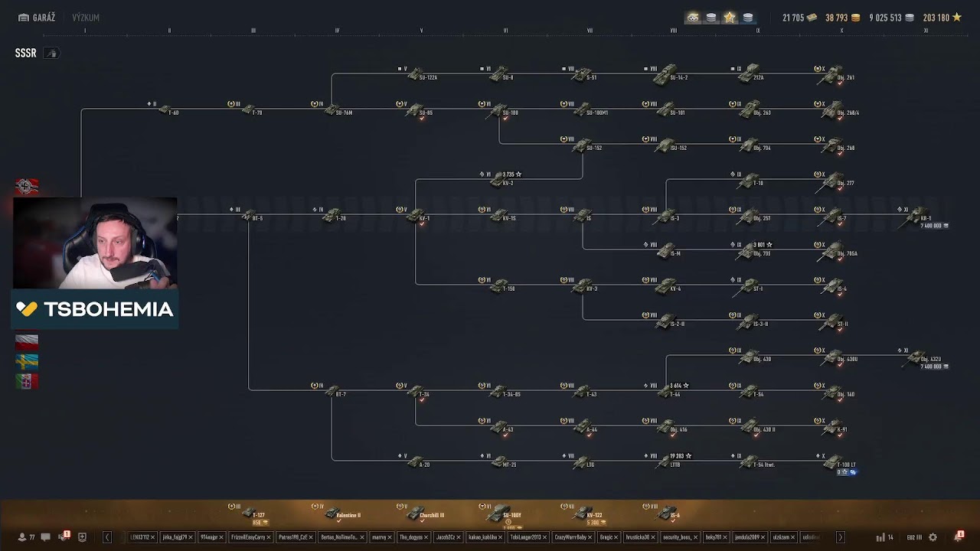Open the SU-85 vehicle node
980x551 pixels.
418,110
